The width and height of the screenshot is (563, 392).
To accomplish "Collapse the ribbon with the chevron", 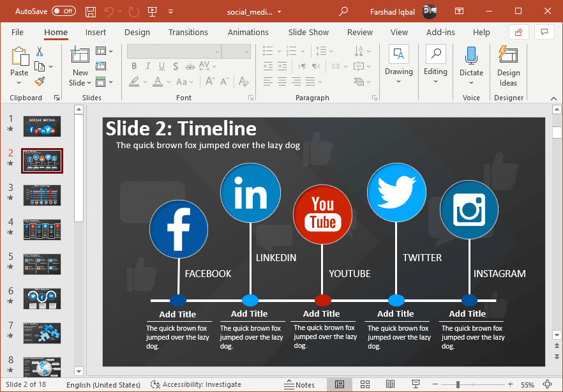I will tap(553, 98).
